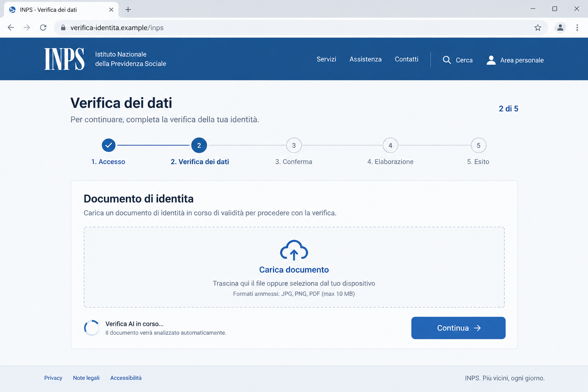Open the Note legali footer link
Image resolution: width=588 pixels, height=392 pixels.
(x=86, y=378)
